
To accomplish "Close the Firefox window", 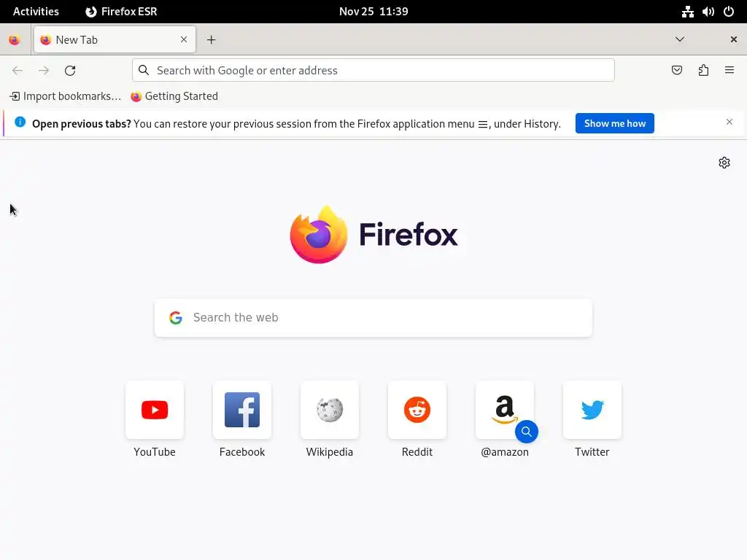I will 734,39.
